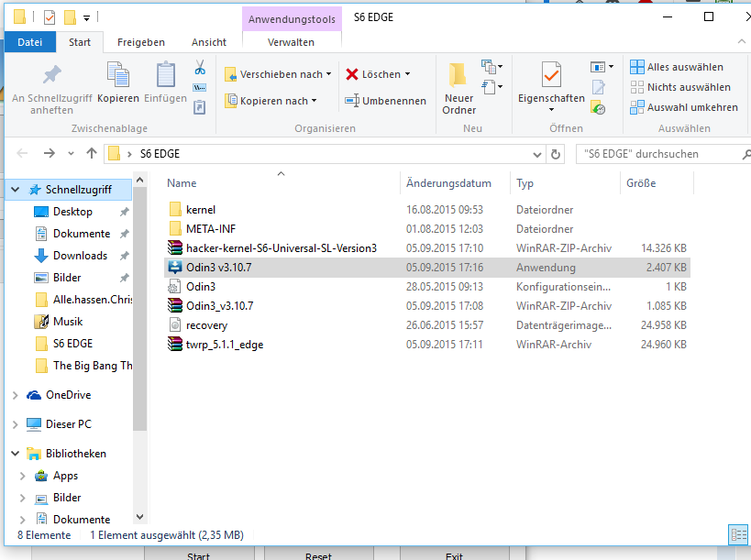Switch to the Freigeben ribbon tab
Screen dimensions: 751x560
point(141,42)
